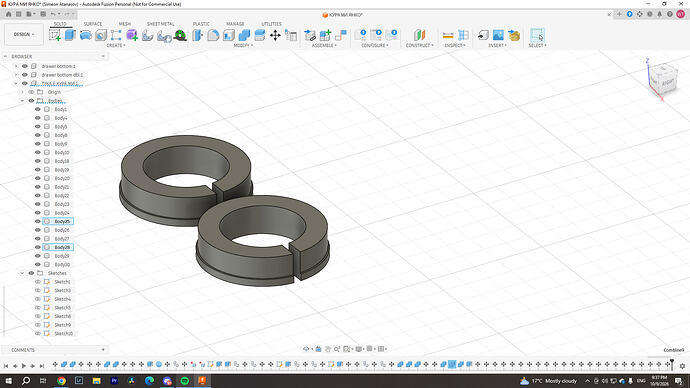Select the Create Sketch tool
Image resolution: width=690 pixels, height=388 pixels.
pos(55,35)
